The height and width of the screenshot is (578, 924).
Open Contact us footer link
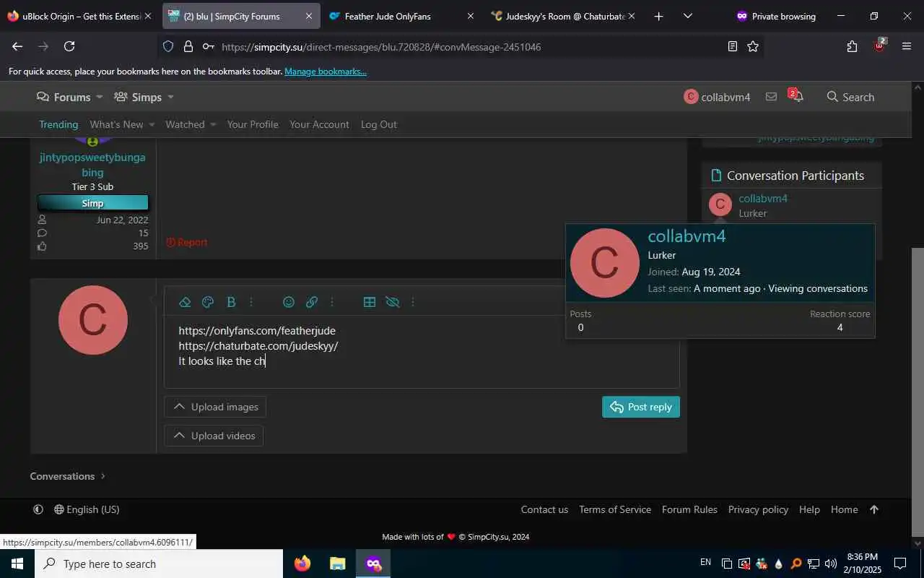click(544, 509)
